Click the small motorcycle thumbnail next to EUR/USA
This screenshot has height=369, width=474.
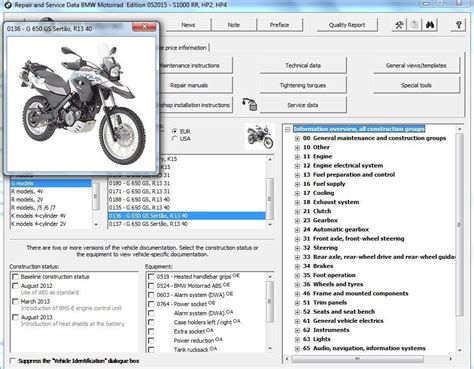click(260, 137)
